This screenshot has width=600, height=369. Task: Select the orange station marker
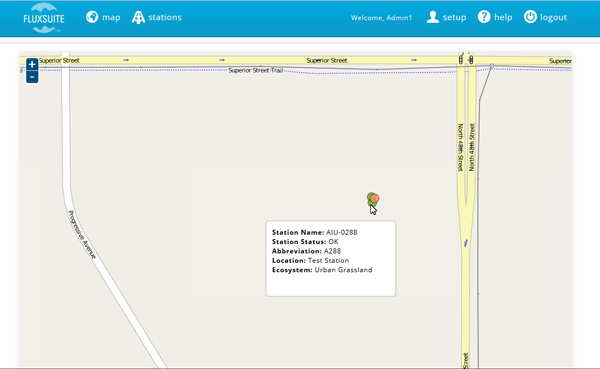[x=375, y=198]
